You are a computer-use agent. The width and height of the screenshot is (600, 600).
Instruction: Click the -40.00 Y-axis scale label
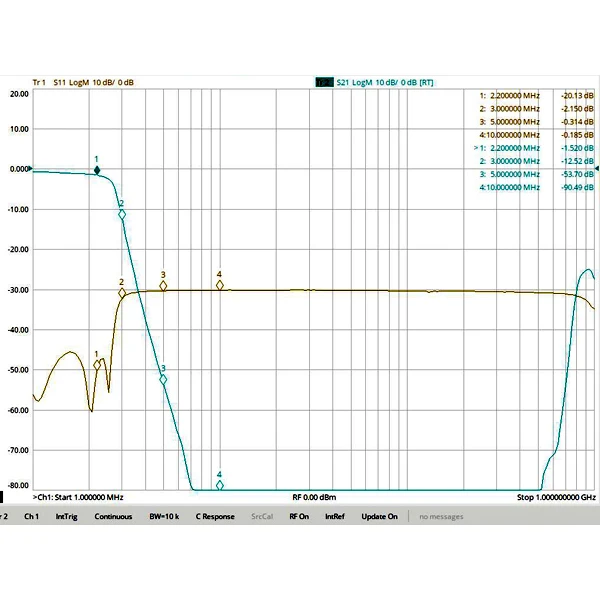click(18, 330)
